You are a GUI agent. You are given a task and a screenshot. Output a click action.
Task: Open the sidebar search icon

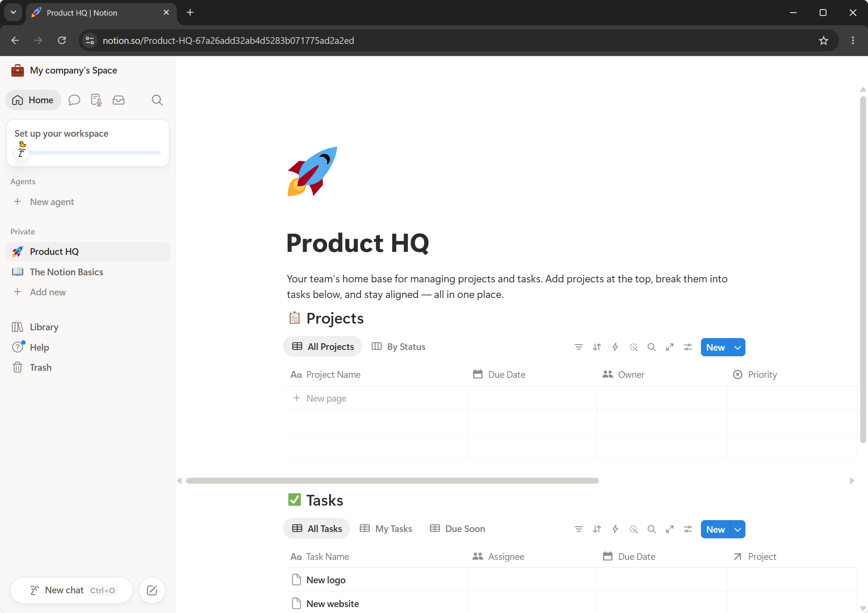pos(157,100)
